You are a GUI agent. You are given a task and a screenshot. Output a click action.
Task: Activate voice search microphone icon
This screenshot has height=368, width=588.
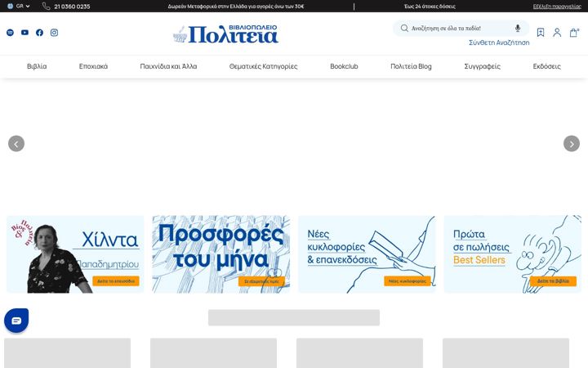pyautogui.click(x=518, y=28)
